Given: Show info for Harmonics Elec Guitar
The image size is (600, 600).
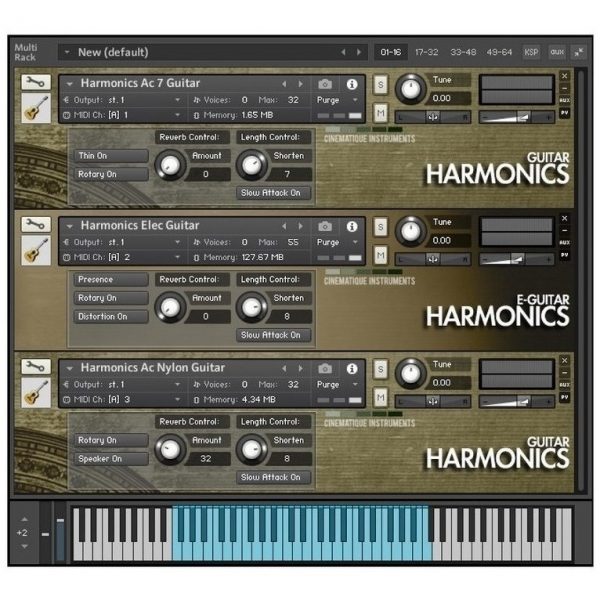Looking at the screenshot, I should [352, 226].
